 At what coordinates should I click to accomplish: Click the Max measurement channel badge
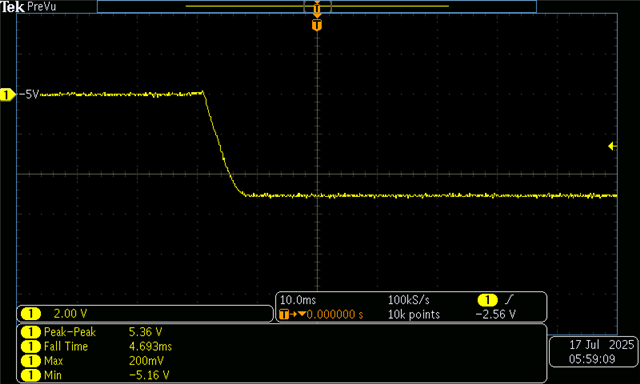[x=31, y=361]
